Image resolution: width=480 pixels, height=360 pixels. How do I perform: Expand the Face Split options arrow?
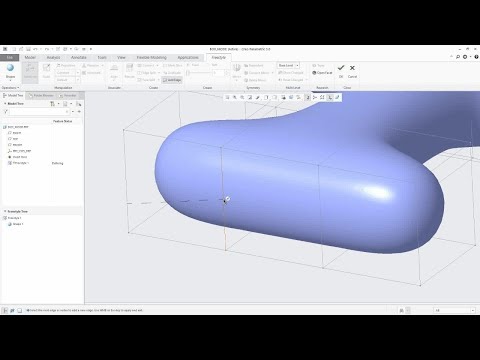(x=158, y=80)
